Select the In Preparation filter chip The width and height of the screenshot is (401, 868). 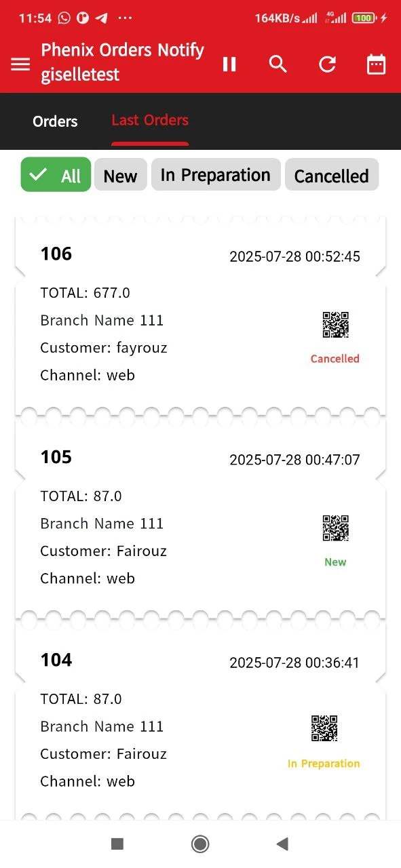click(216, 174)
